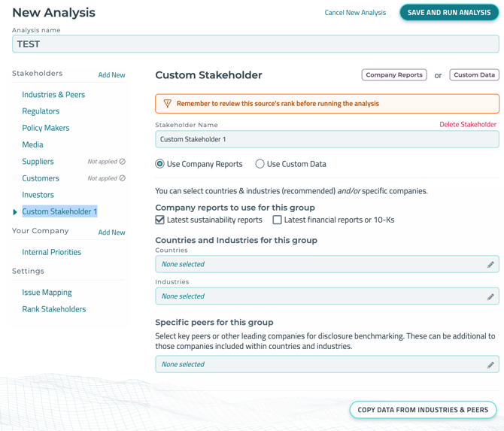Click the pencil icon in Industries field
This screenshot has width=504, height=431.
490,296
